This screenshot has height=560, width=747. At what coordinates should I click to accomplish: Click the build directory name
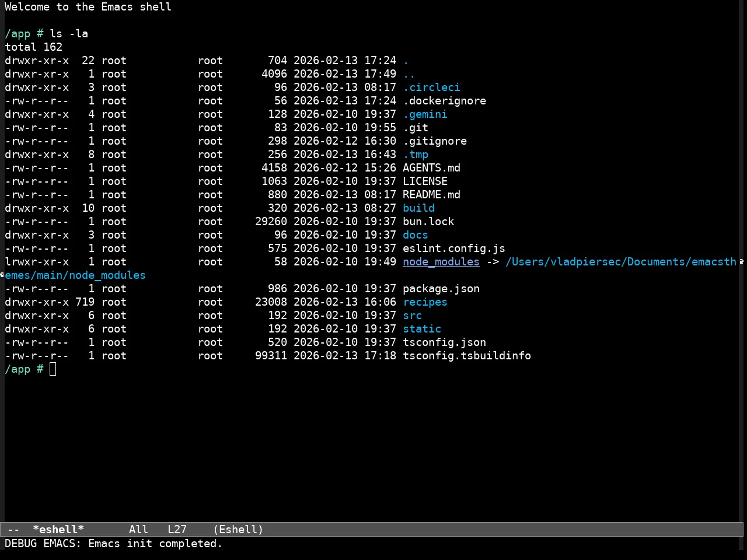pyautogui.click(x=418, y=208)
